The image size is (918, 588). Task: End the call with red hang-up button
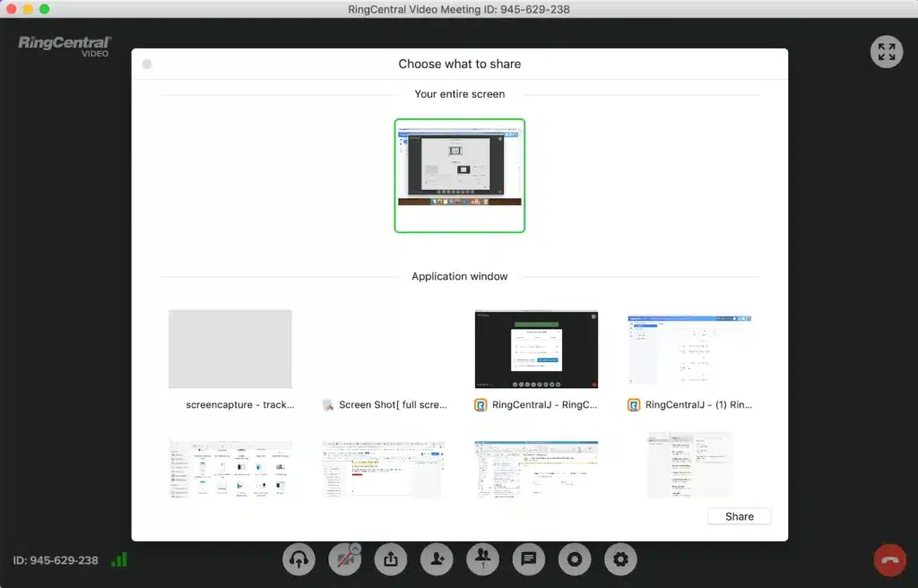pyautogui.click(x=889, y=559)
